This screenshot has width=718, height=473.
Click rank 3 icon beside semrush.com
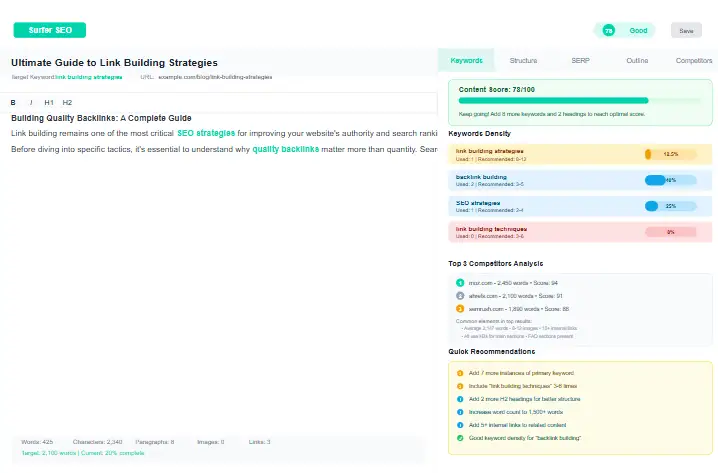click(460, 309)
